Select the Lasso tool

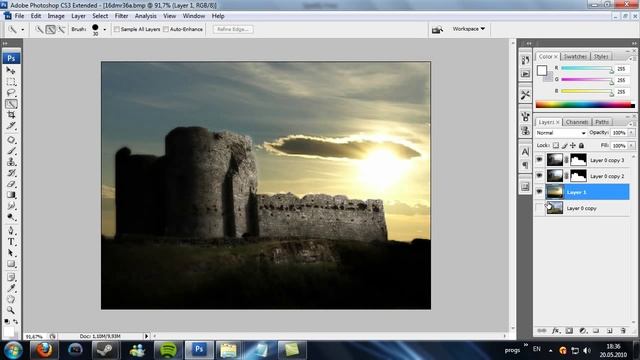[11, 93]
